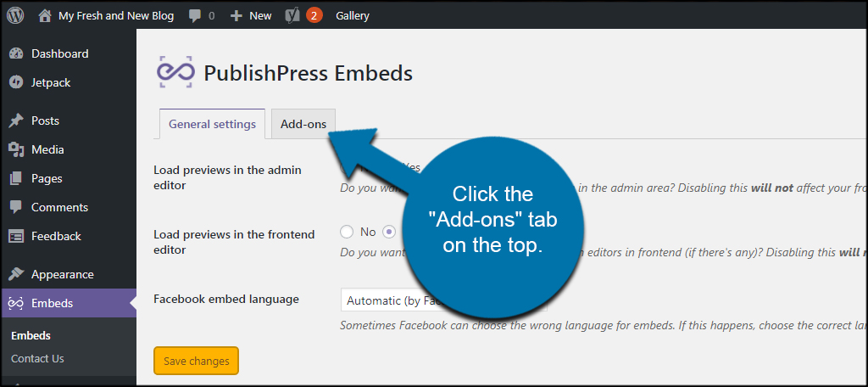Click the Yoast SEO icon with the 2 badge
Image resolution: width=868 pixels, height=387 pixels.
pyautogui.click(x=292, y=15)
